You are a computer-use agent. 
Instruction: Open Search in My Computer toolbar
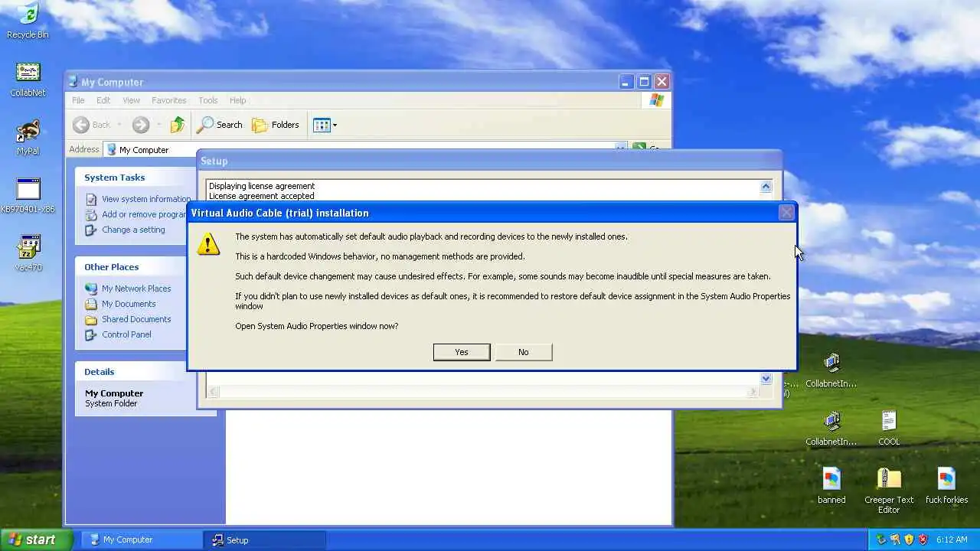tap(220, 125)
